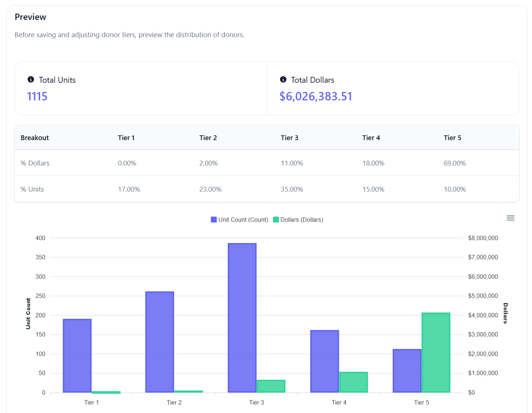Click the % Dollars row label
The width and height of the screenshot is (532, 413).
(x=35, y=163)
